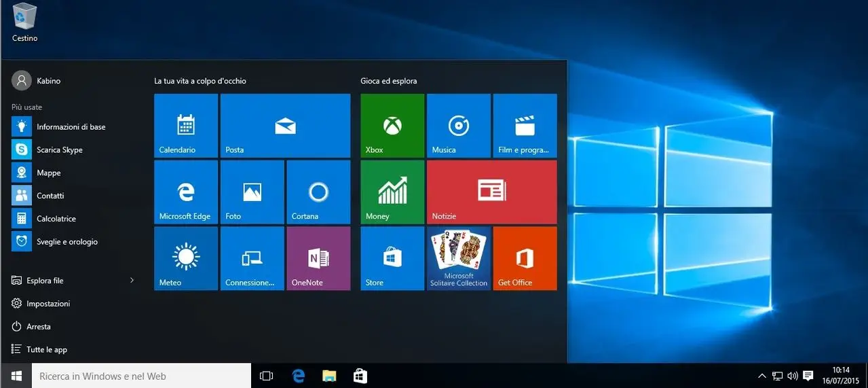Open Microsoft Solitaire Collection tile

point(459,258)
